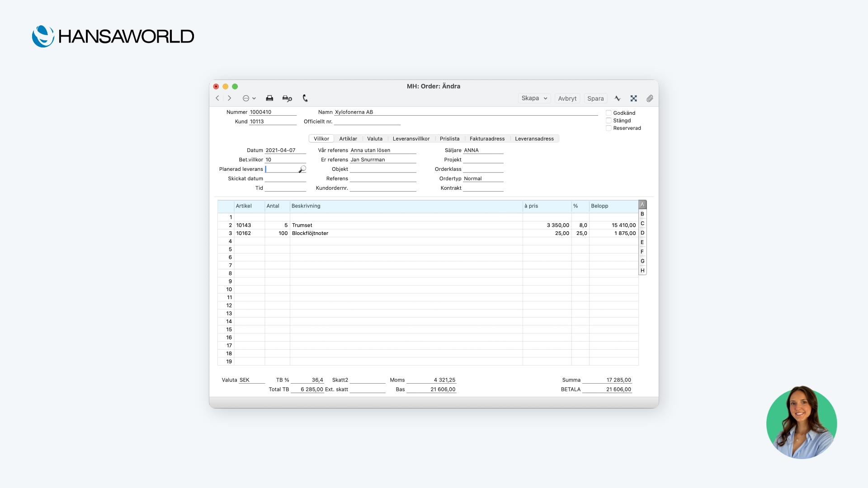Viewport: 868px width, 488px height.
Task: Click the Orderklass field
Action: pos(483,169)
